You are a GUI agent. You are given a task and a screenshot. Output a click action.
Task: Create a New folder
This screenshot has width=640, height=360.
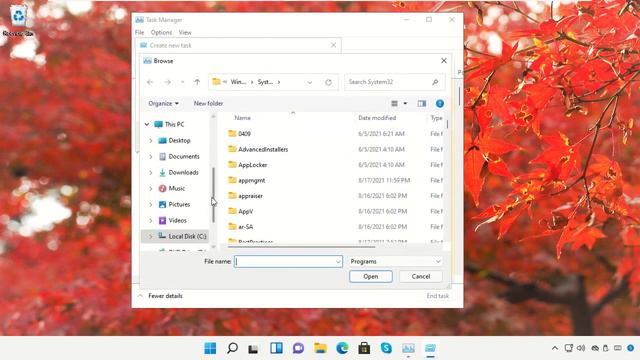pyautogui.click(x=208, y=103)
